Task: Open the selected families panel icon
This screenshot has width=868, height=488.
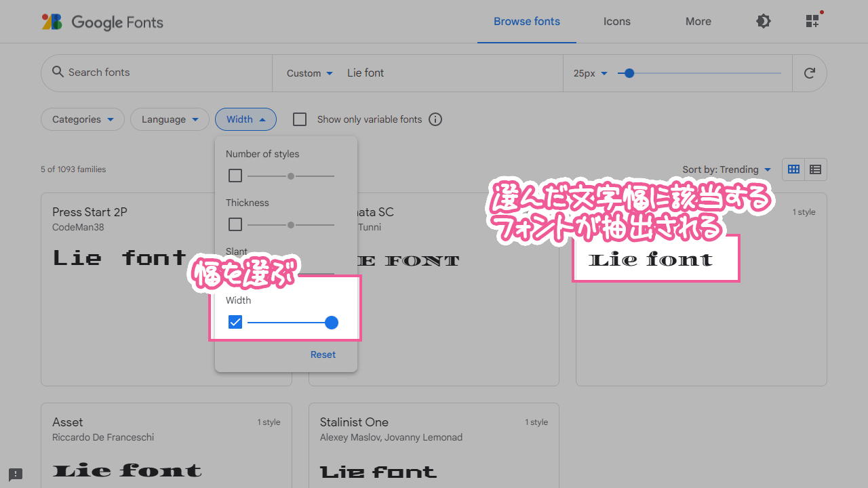Action: 814,20
